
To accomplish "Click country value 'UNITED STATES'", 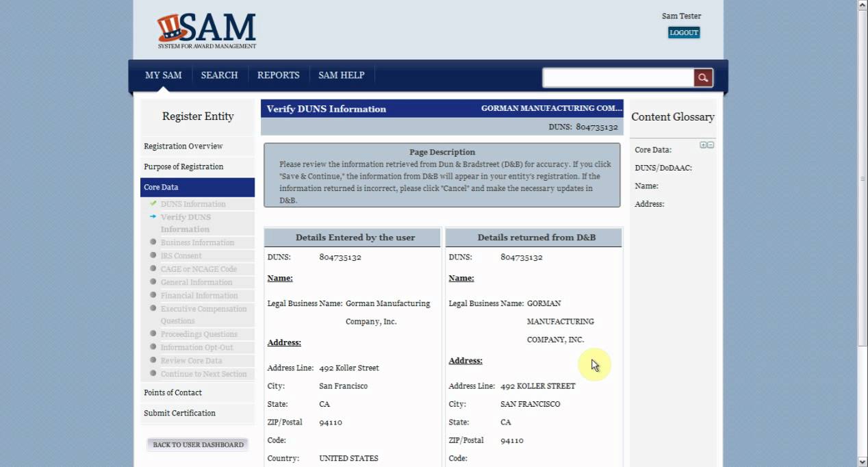I will click(349, 458).
